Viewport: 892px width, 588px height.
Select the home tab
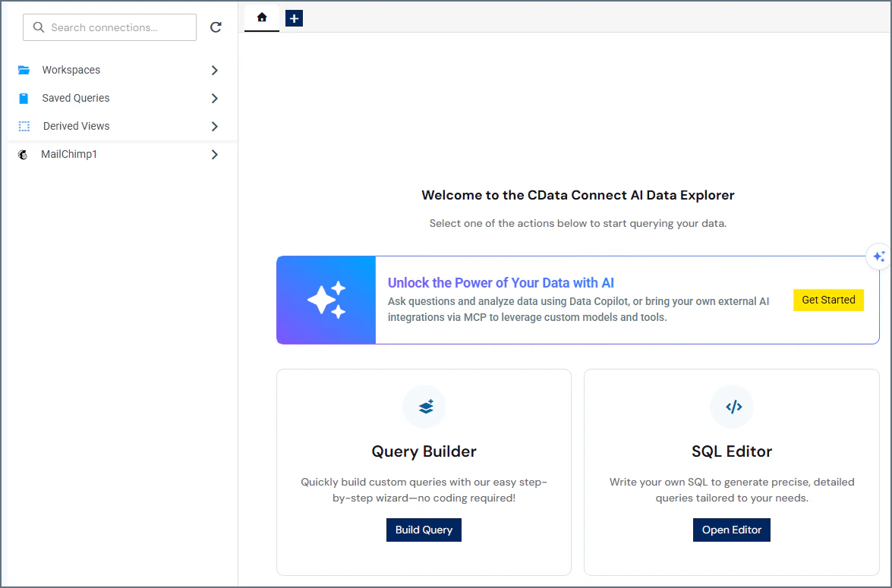coord(261,17)
